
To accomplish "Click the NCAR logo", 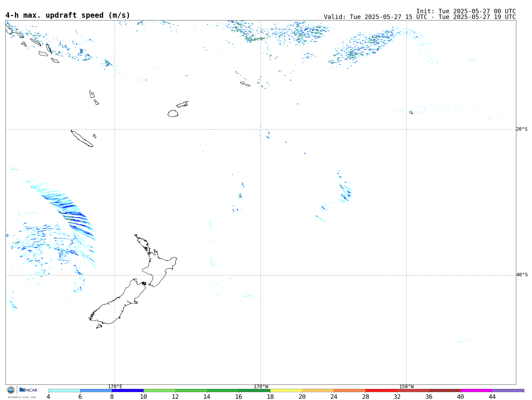I will tap(28, 390).
